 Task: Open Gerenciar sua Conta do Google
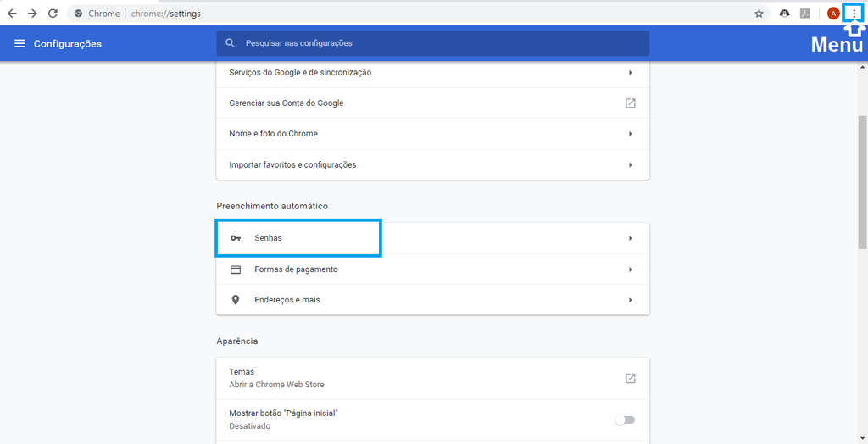tap(433, 103)
